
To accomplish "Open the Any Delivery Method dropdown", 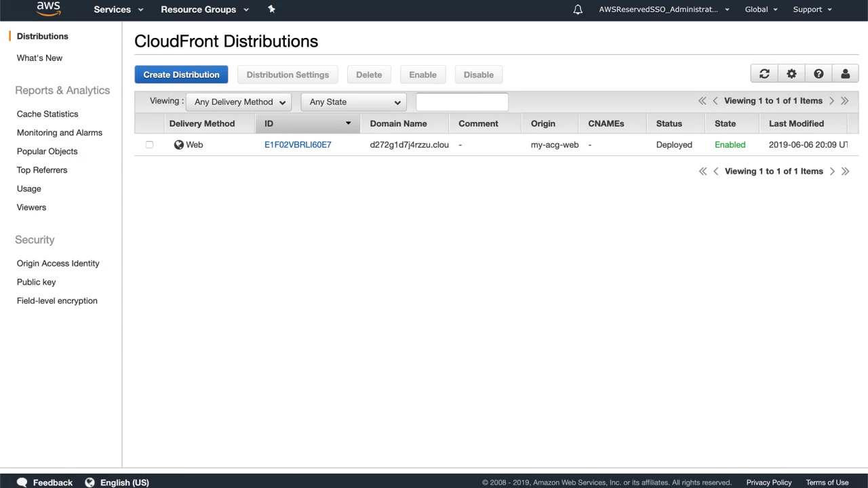I will [239, 102].
